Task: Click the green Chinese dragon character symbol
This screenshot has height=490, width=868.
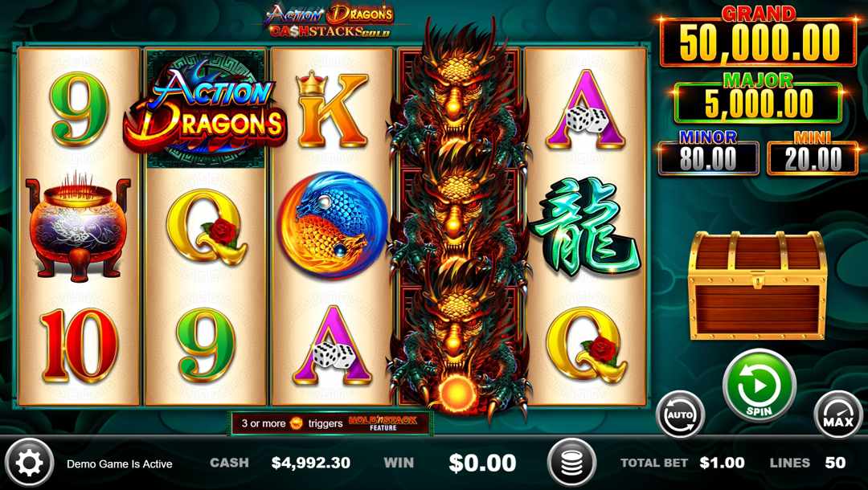Action: click(586, 227)
